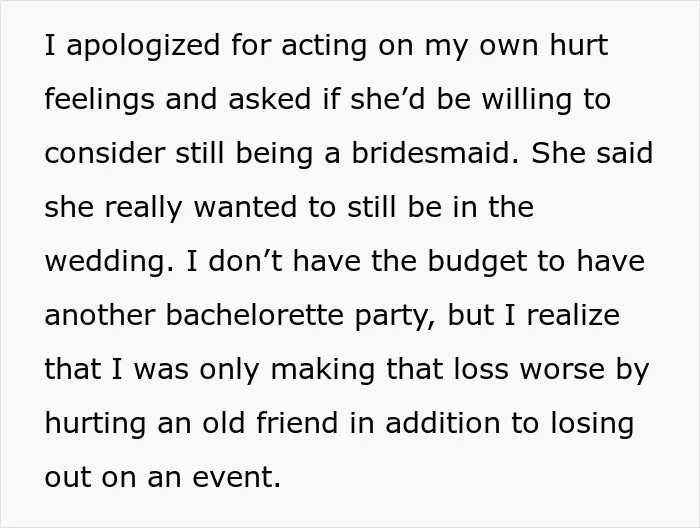The image size is (700, 528).
Task: Click the word "event" in the last line
Action: 233,477
